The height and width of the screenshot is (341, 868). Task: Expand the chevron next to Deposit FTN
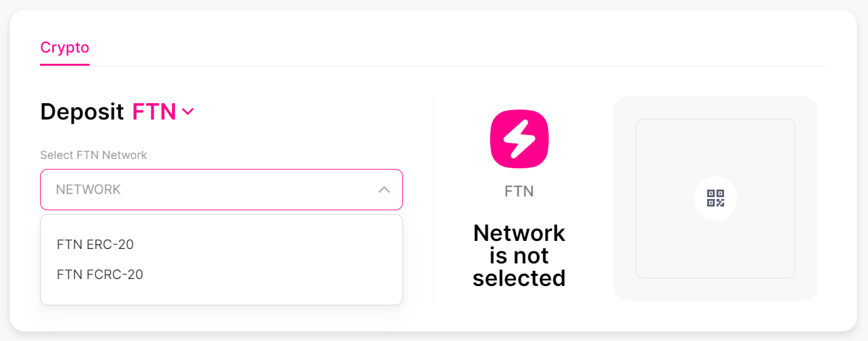(x=188, y=112)
